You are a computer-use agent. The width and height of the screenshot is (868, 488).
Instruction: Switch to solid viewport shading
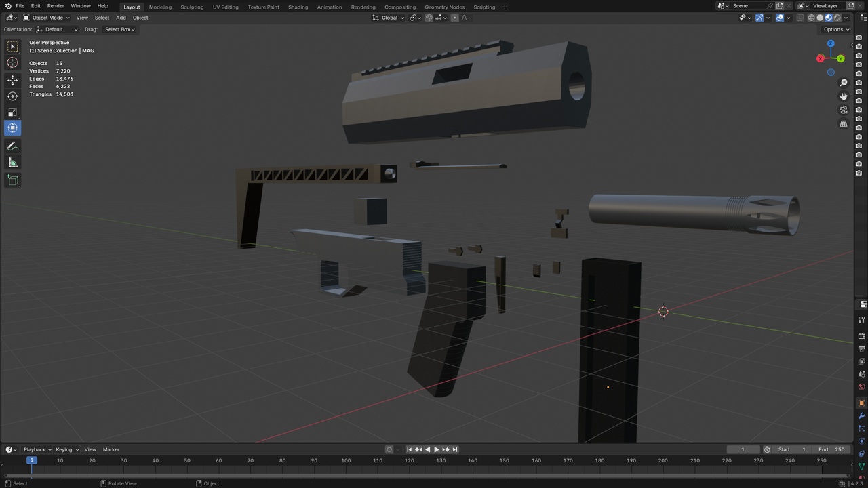[x=820, y=18]
